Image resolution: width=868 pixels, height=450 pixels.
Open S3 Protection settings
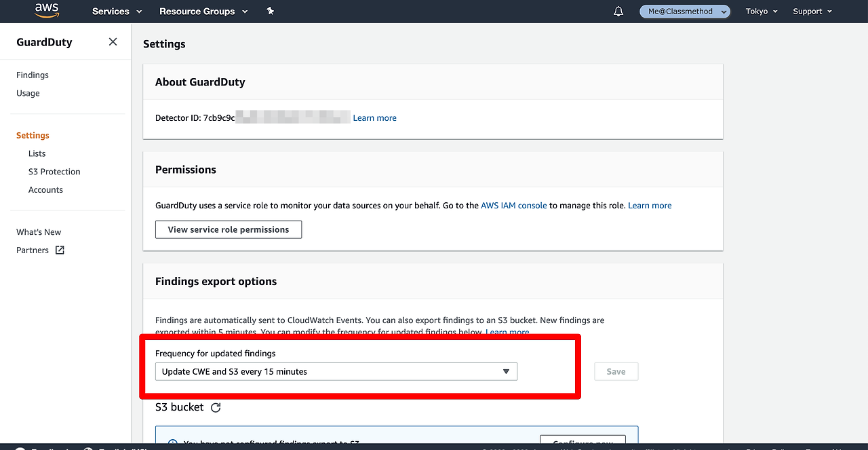point(54,172)
